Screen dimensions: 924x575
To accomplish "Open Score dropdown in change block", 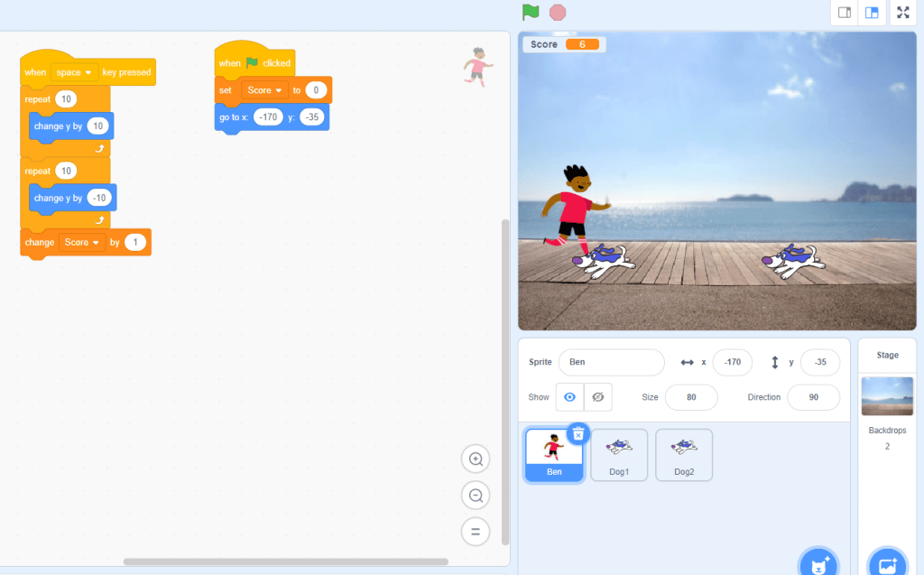I will point(82,242).
